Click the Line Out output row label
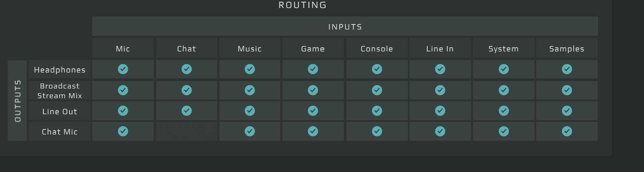Viewport: 644px width, 172px height. point(60,112)
